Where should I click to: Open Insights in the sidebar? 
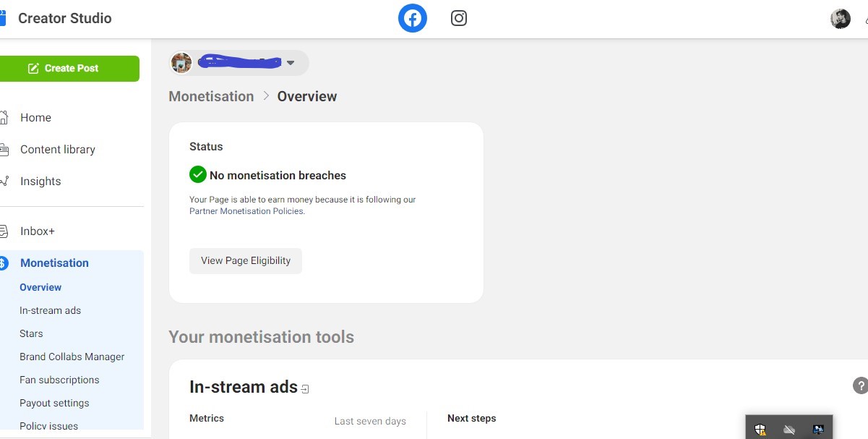point(40,181)
